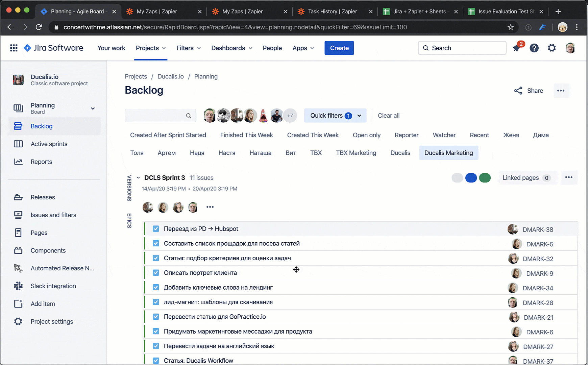
Task: Expand the EPICS panel
Action: coord(129,221)
